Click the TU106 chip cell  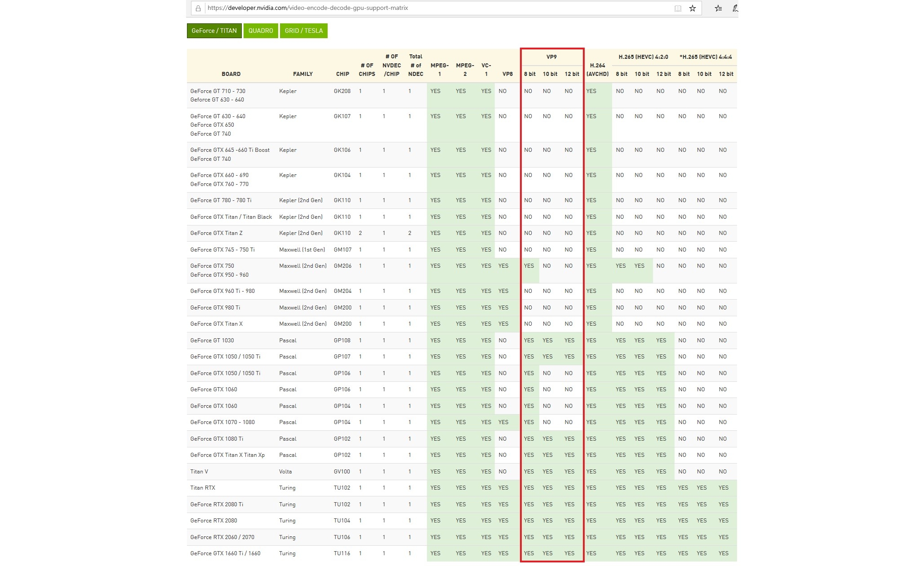[x=342, y=537]
